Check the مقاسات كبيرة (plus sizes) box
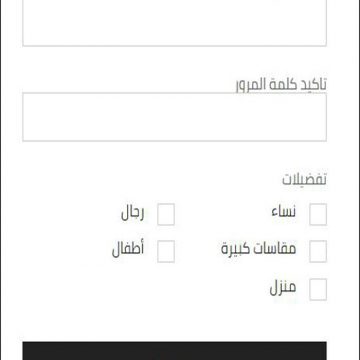This screenshot has width=360, height=360. point(318,251)
